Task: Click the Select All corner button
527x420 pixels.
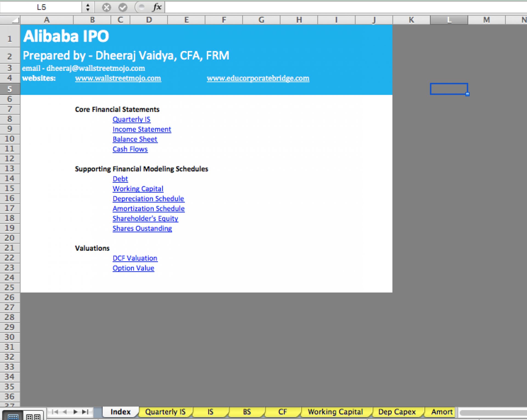Action: 10,20
